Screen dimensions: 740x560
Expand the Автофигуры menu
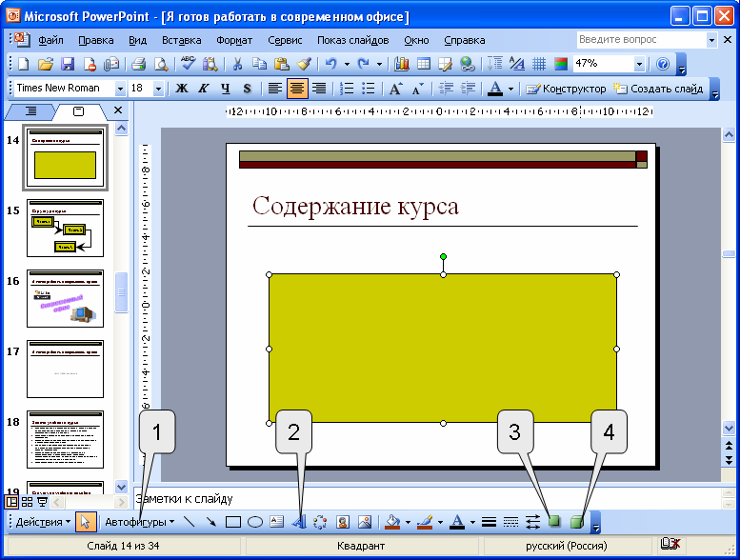click(x=140, y=522)
